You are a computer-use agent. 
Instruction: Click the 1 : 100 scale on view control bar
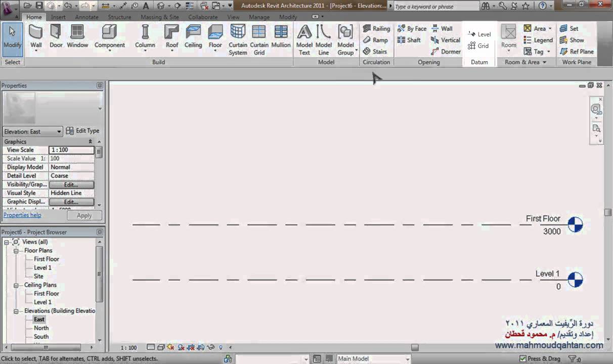(129, 348)
